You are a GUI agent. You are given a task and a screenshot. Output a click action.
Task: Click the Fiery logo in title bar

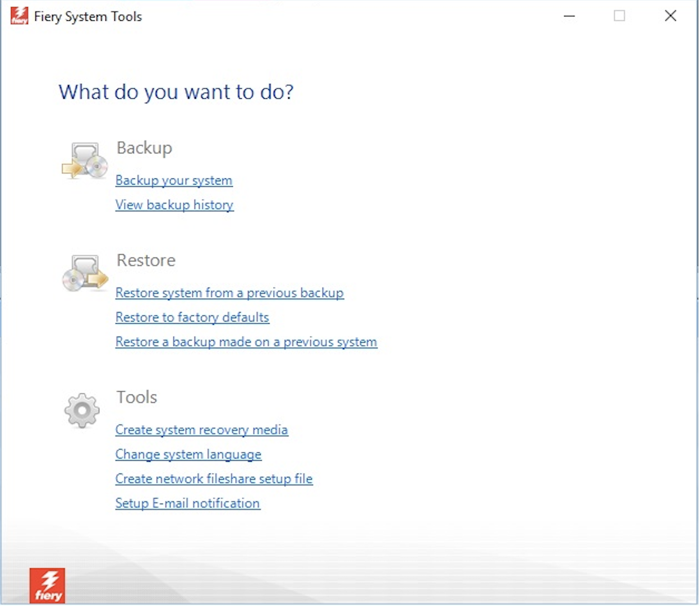(19, 16)
